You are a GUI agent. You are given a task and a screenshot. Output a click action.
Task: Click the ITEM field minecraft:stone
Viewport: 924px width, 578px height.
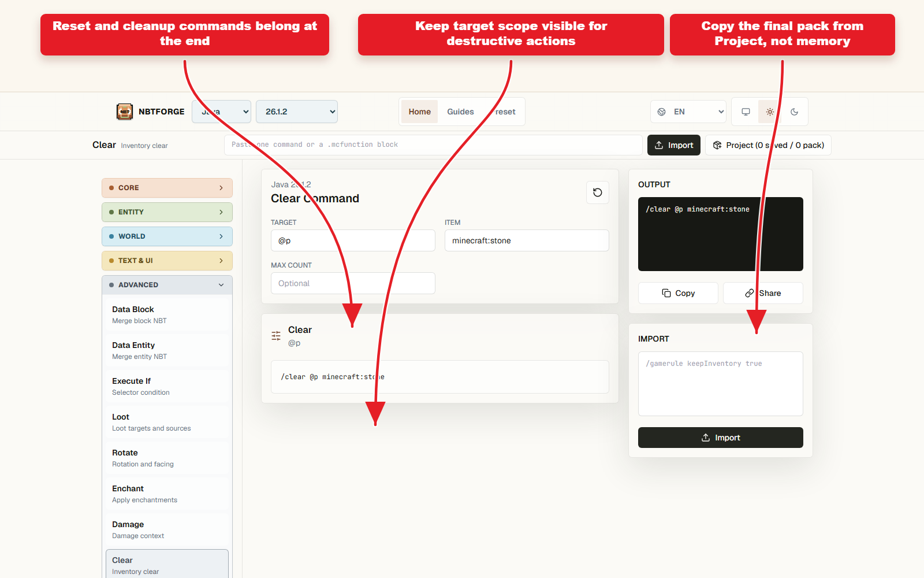(x=527, y=240)
